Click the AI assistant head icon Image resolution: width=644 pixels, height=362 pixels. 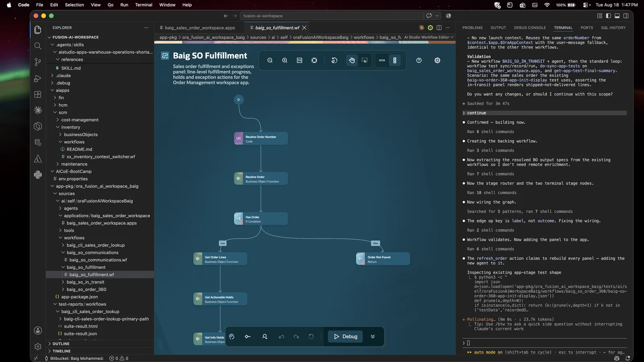[232, 337]
